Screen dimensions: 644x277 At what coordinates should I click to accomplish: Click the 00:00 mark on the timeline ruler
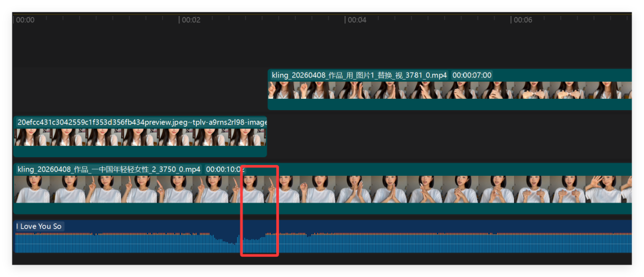[x=25, y=20]
